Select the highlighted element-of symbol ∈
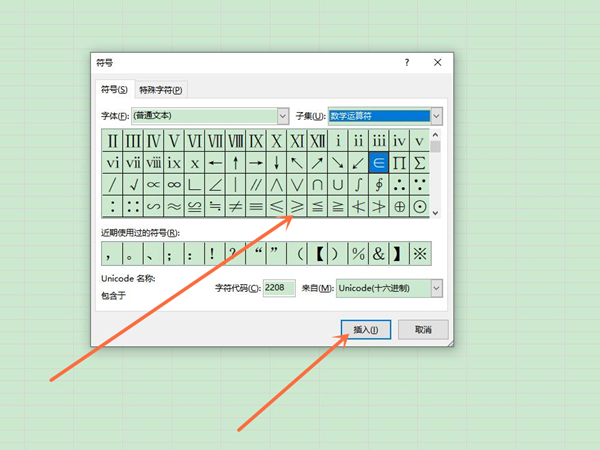This screenshot has height=450, width=600. click(x=379, y=162)
